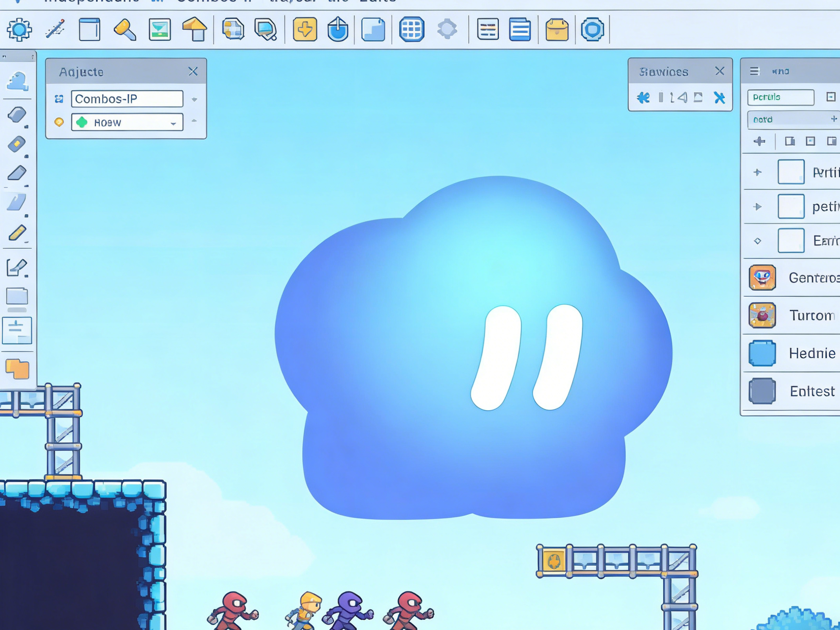Click the yellow box package toolbar icon
The image size is (840, 630).
tap(556, 29)
